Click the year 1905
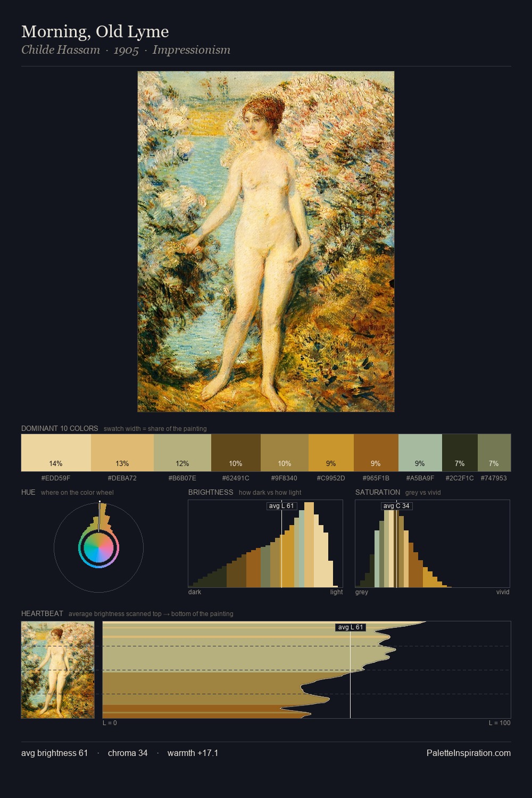The image size is (532, 798). [x=126, y=50]
